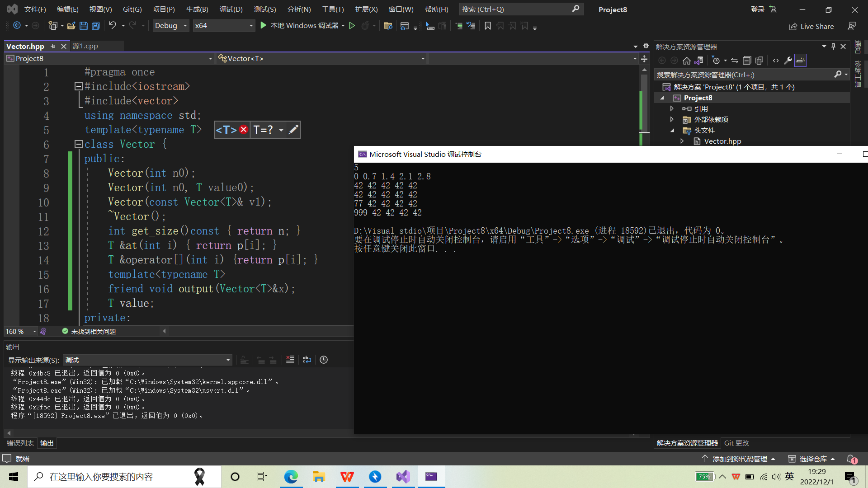The width and height of the screenshot is (868, 488).
Task: Open the 调试(D) menu
Action: coord(231,9)
